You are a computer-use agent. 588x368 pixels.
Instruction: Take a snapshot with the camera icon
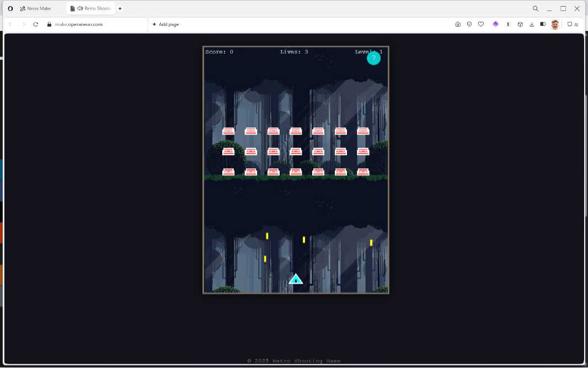(458, 24)
